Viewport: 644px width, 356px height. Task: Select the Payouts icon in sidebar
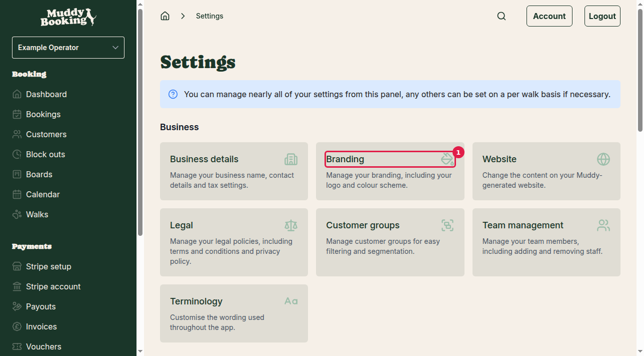[16, 306]
